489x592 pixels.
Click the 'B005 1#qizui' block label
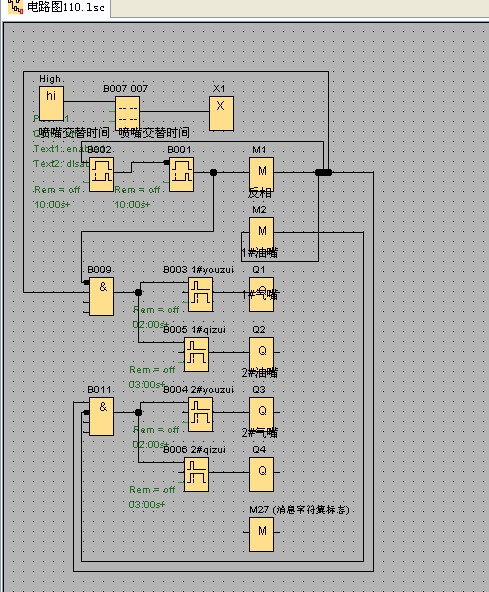[x=194, y=330]
